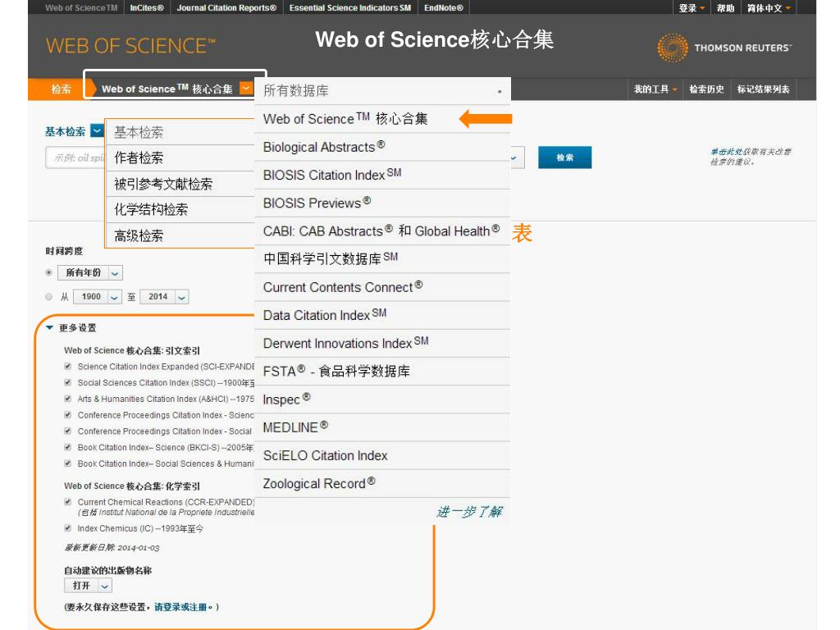840x630 pixels.
Task: Open 标记结果列表
Action: pos(763,89)
